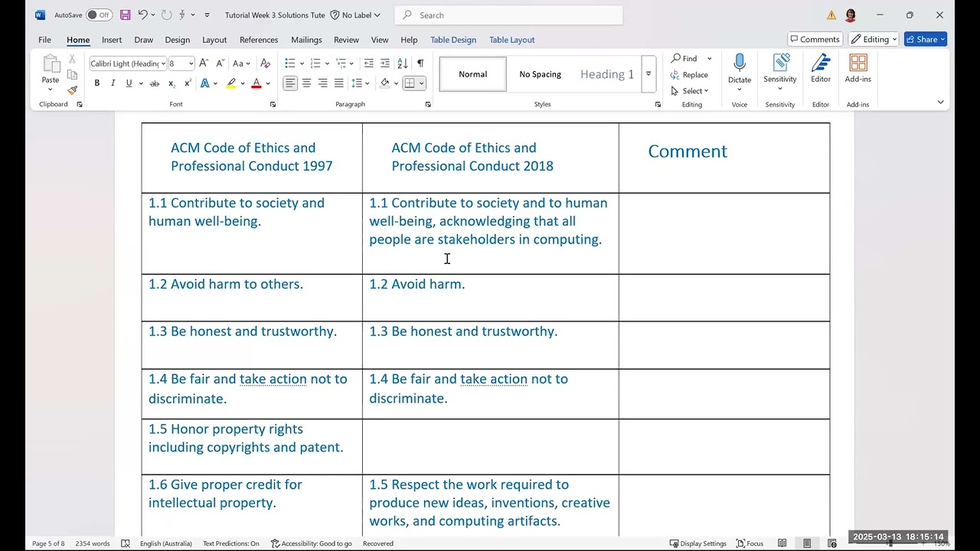Decrease the paragraph indent
Image resolution: width=980 pixels, height=551 pixels.
pos(369,64)
